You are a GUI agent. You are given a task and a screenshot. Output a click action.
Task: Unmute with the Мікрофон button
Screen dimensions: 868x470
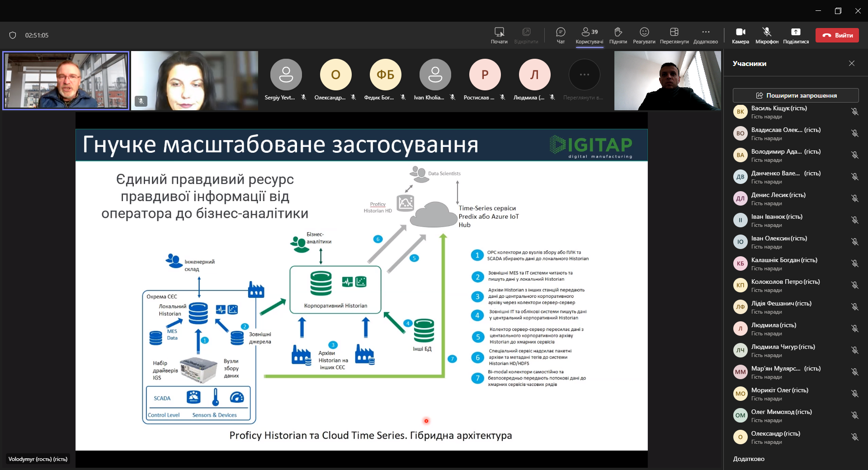click(767, 35)
